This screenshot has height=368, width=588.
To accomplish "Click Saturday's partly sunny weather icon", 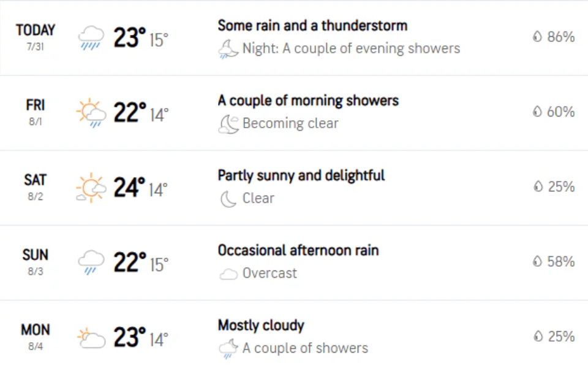I will (91, 188).
